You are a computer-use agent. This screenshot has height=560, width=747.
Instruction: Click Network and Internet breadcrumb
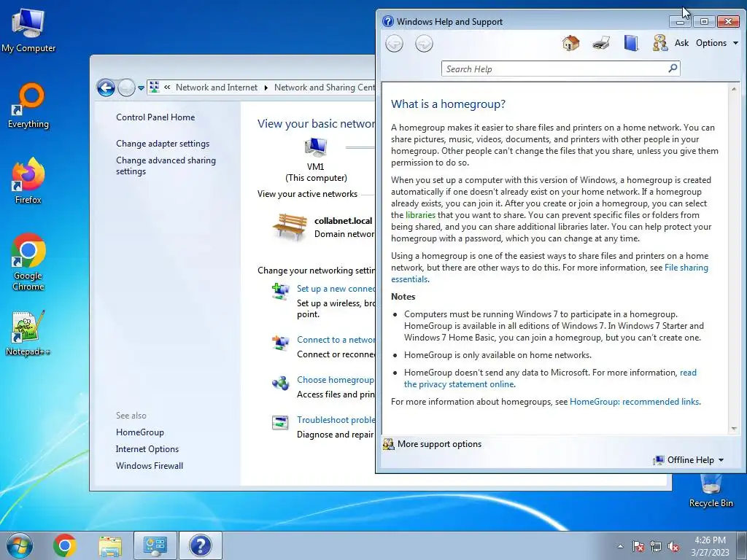pyautogui.click(x=216, y=87)
